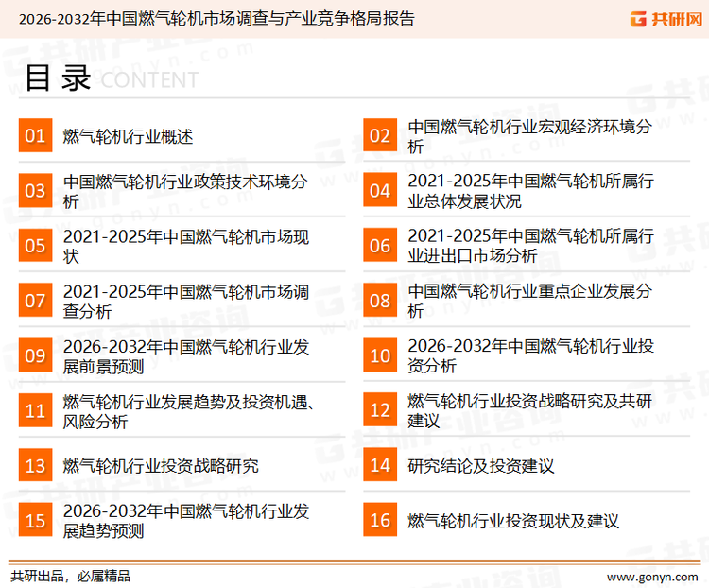The height and width of the screenshot is (588, 709).
Task: Open chapter 2021-2025年中国燃气轮机市场调查分析
Action: coord(186,302)
